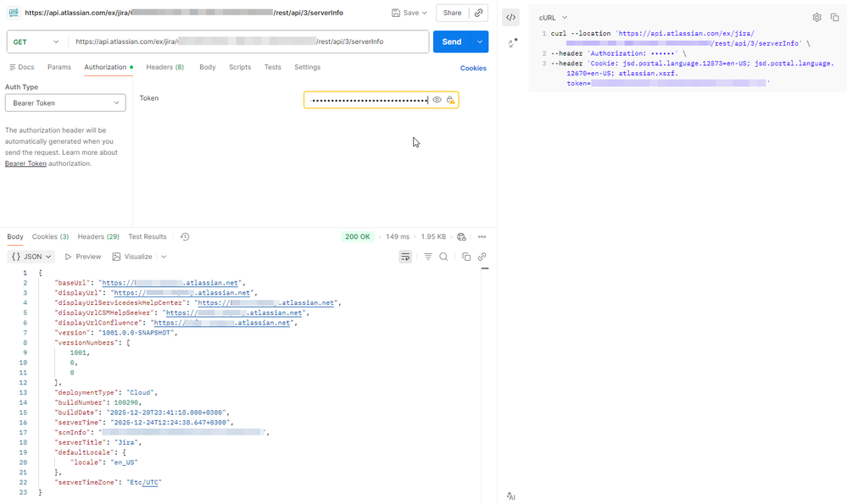Click the 200 OK status badge
The image size is (847, 504).
tap(358, 236)
